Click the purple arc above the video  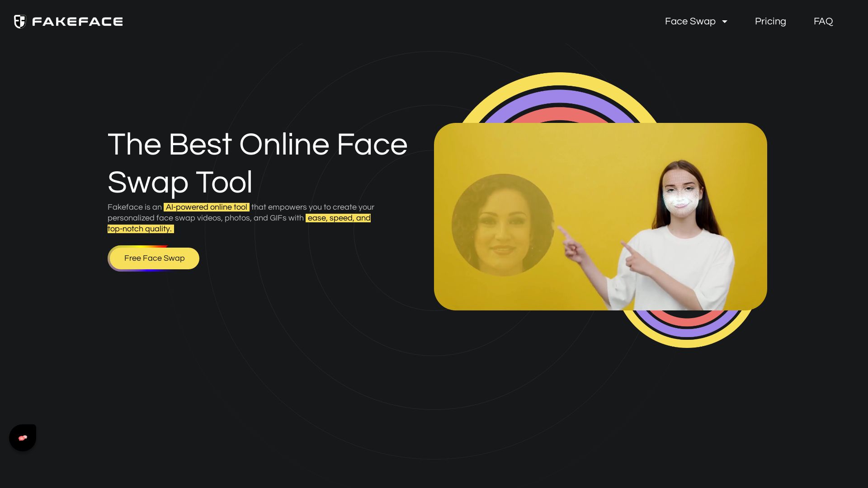pos(559,96)
